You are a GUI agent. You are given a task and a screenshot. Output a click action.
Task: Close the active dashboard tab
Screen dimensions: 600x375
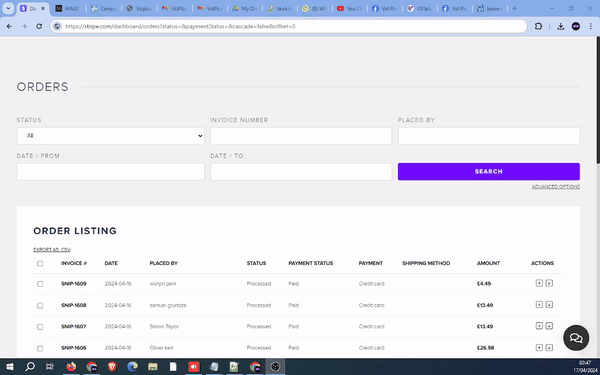[43, 8]
